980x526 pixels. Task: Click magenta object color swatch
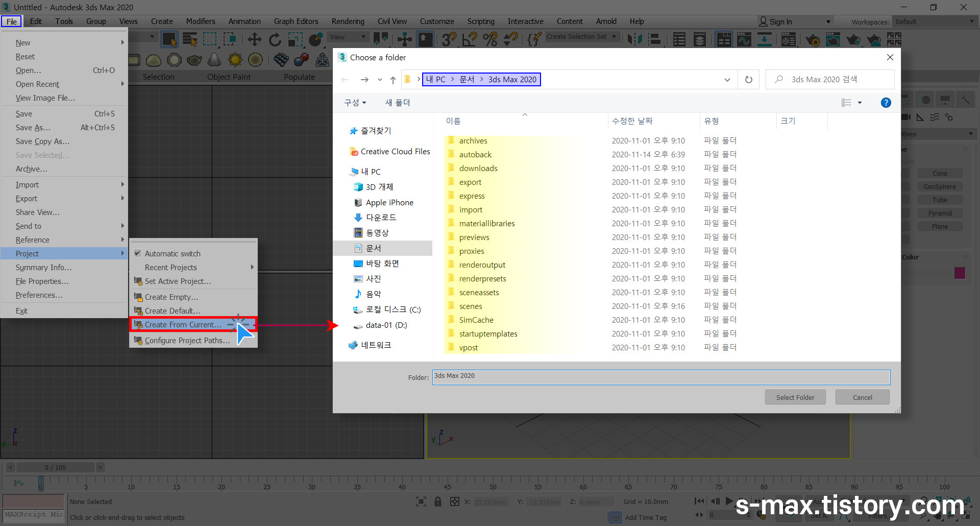[960, 273]
